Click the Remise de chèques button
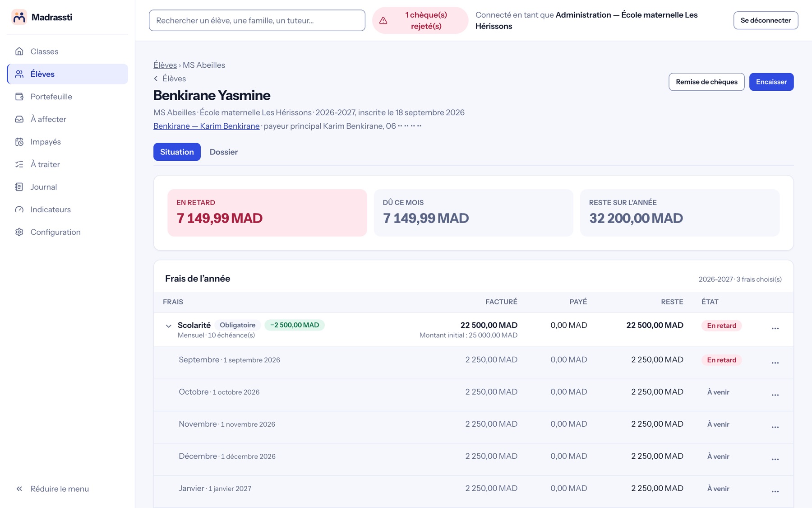Image resolution: width=812 pixels, height=508 pixels. pyautogui.click(x=706, y=82)
